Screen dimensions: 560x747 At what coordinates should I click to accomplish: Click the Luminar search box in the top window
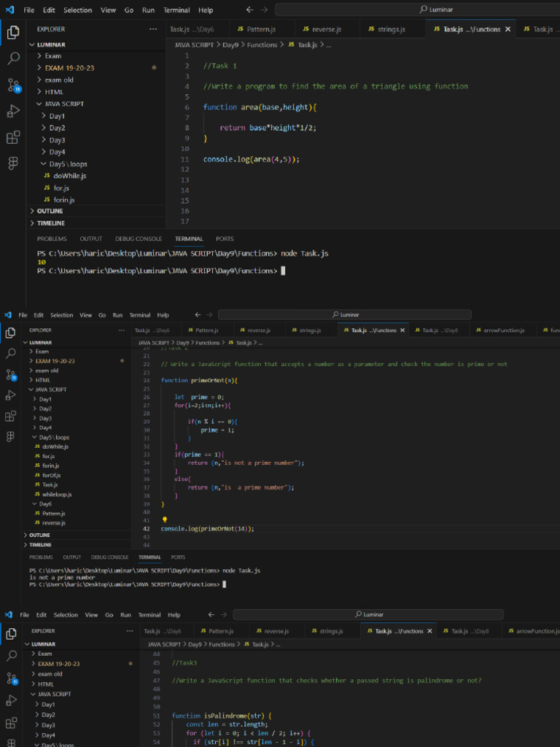point(417,9)
